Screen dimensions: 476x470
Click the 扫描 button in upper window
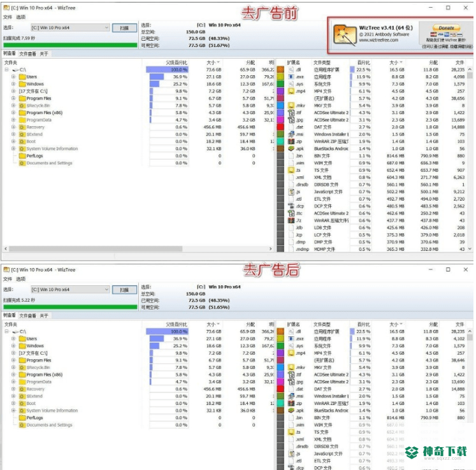[124, 28]
